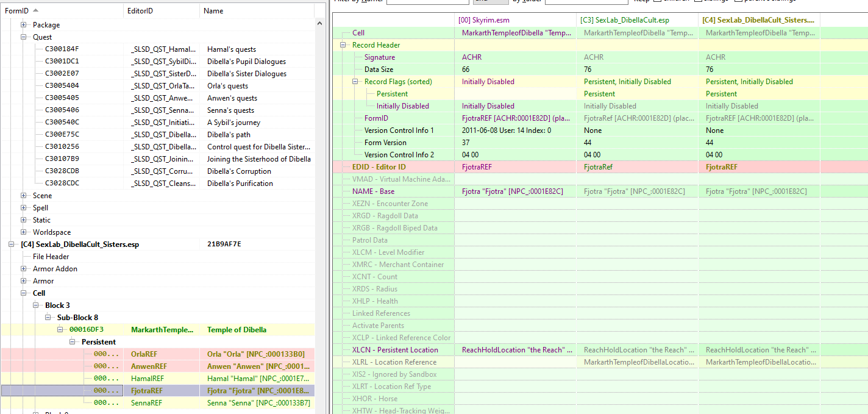Select quest C300184F Hamal's quests
Image resolution: width=868 pixels, height=414 pixels.
point(157,49)
